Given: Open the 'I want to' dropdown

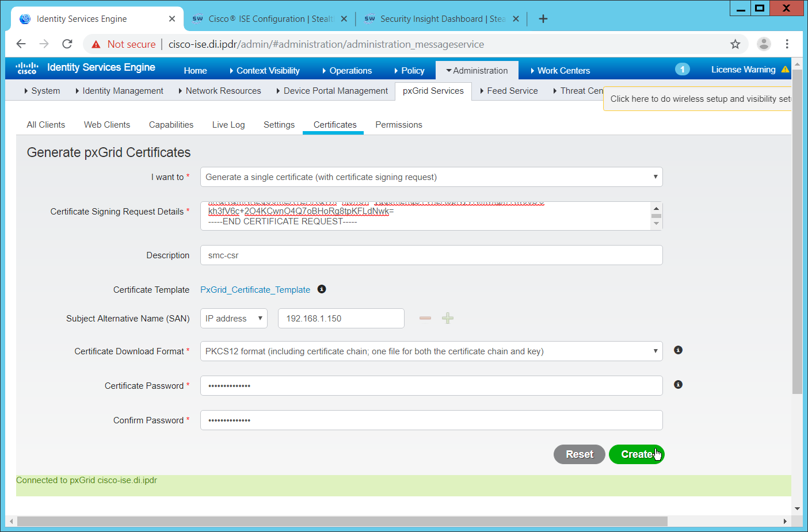Looking at the screenshot, I should tap(431, 177).
